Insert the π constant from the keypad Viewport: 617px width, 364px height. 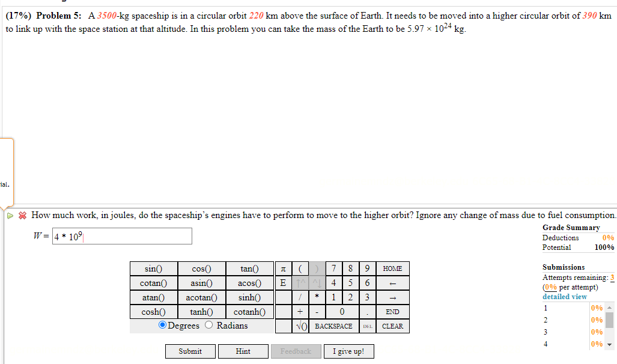[x=282, y=268]
